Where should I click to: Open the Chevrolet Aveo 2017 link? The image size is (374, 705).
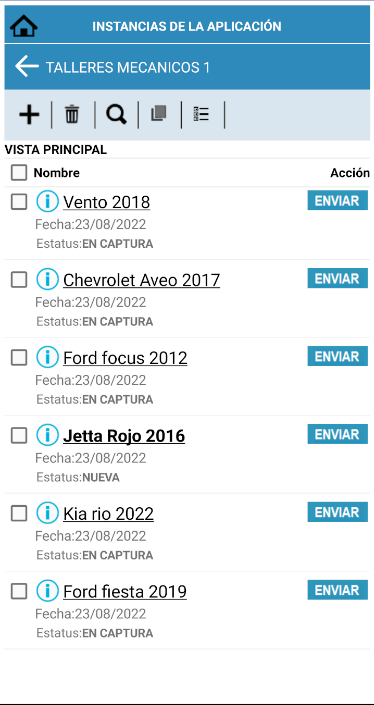click(x=142, y=280)
